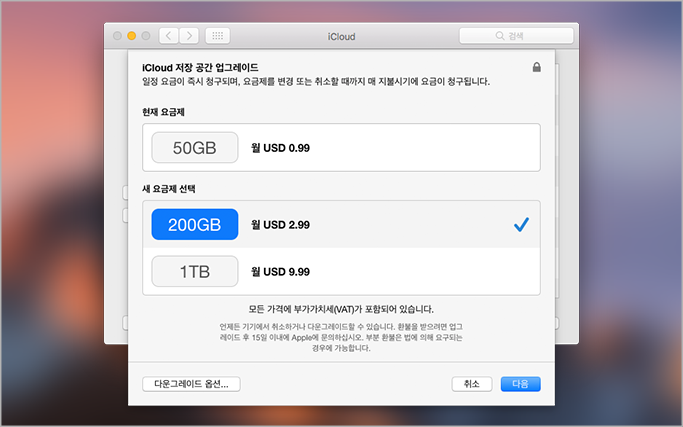Click the 다음 next button

(x=521, y=384)
